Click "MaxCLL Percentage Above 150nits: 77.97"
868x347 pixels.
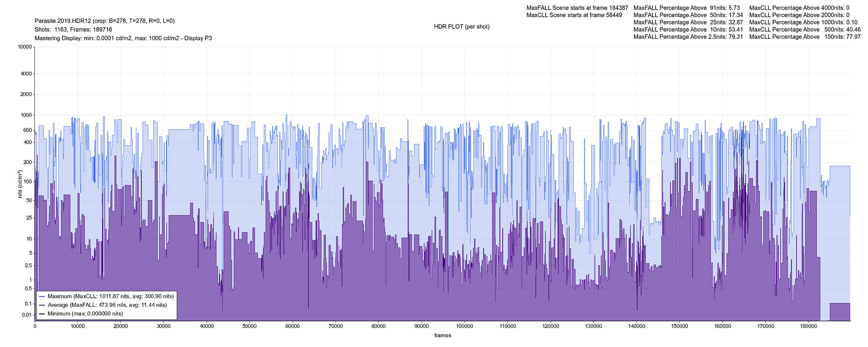805,37
